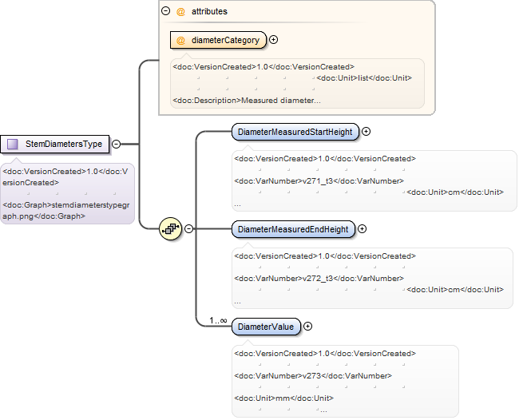Click the v272_t3 VarNumber annotation

click(x=319, y=279)
